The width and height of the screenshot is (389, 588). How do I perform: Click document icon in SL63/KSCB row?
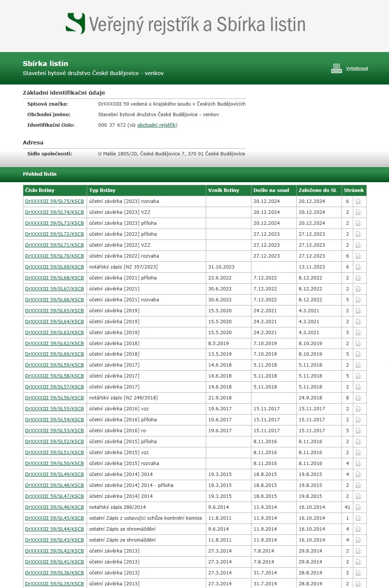pyautogui.click(x=358, y=333)
